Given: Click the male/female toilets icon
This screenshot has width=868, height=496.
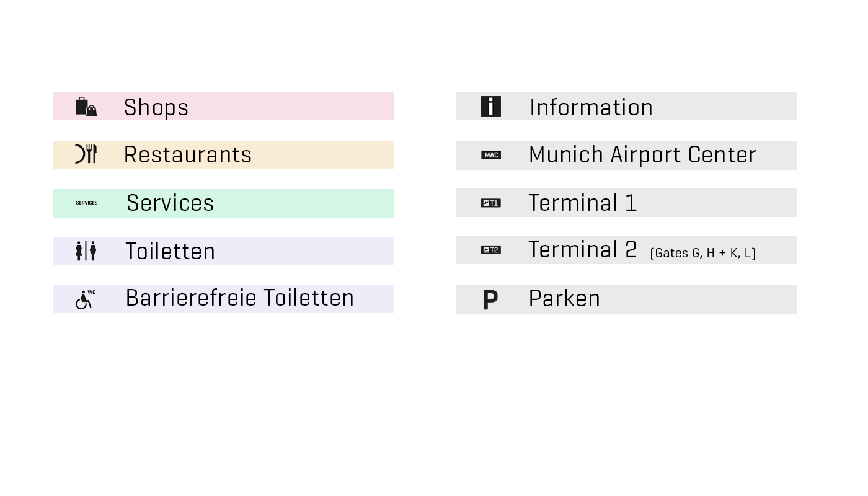Looking at the screenshot, I should point(86,251).
